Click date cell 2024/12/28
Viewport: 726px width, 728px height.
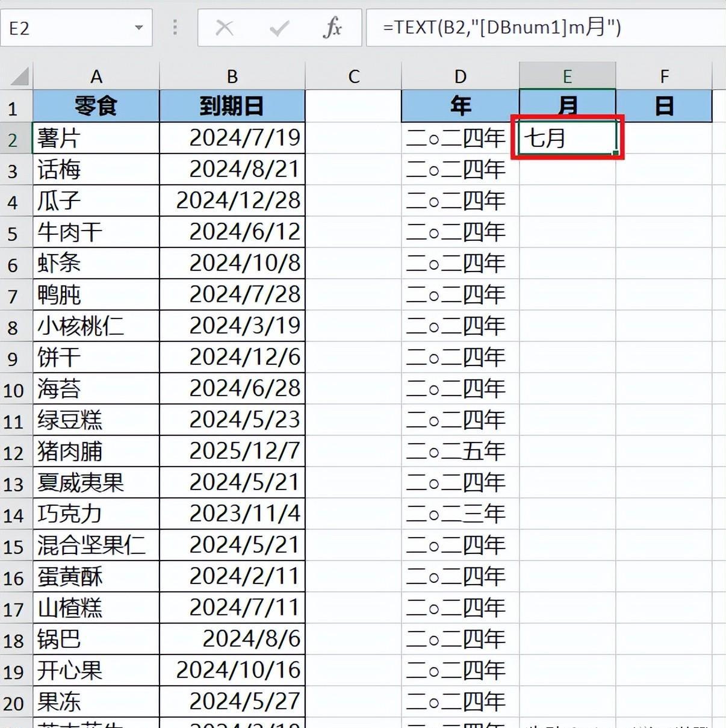click(232, 201)
